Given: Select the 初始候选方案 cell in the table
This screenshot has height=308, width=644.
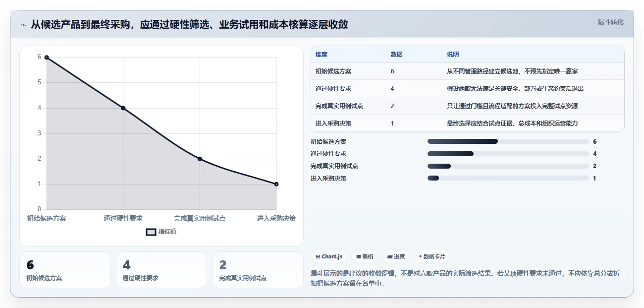Looking at the screenshot, I should click(x=333, y=71).
